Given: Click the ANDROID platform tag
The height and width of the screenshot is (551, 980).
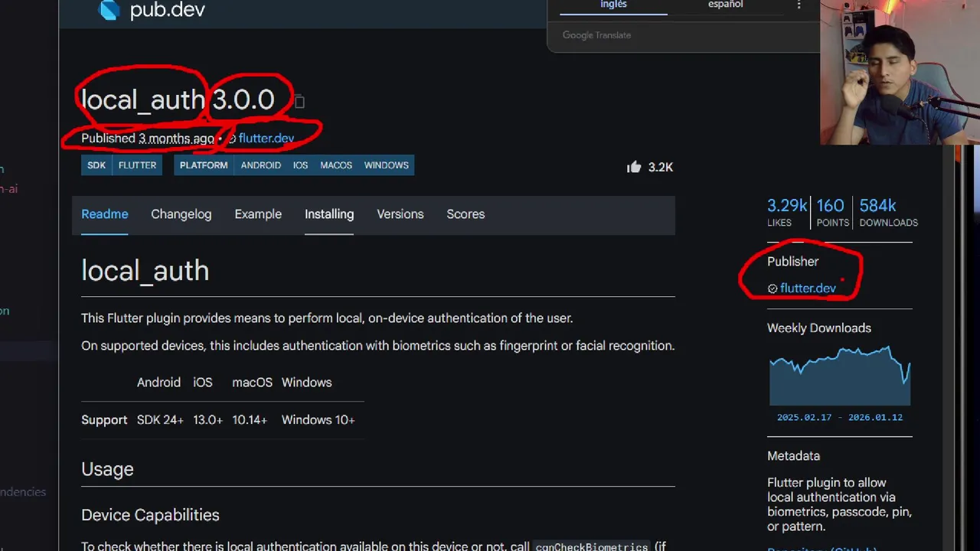Looking at the screenshot, I should tap(261, 165).
